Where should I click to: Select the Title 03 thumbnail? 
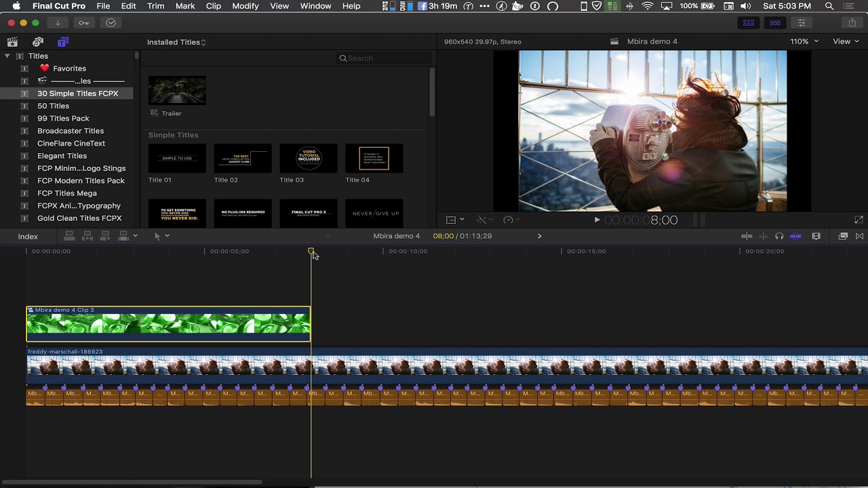[x=309, y=158]
